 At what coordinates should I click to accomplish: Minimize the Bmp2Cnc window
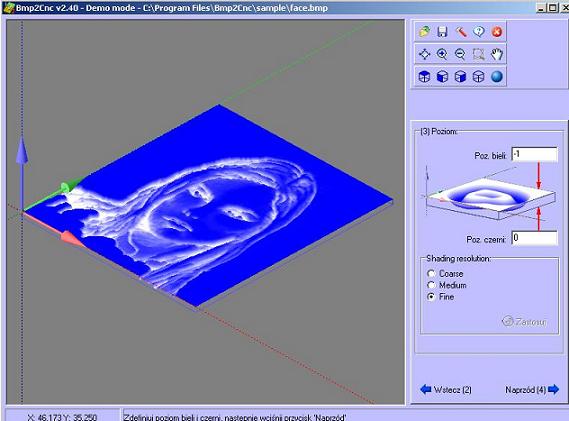pyautogui.click(x=541, y=8)
